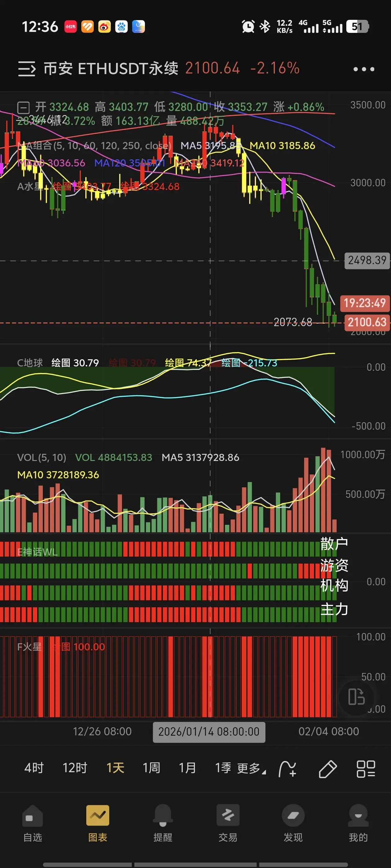Image resolution: width=391 pixels, height=868 pixels.
Task: Tap the battery level indicator
Action: (x=357, y=27)
